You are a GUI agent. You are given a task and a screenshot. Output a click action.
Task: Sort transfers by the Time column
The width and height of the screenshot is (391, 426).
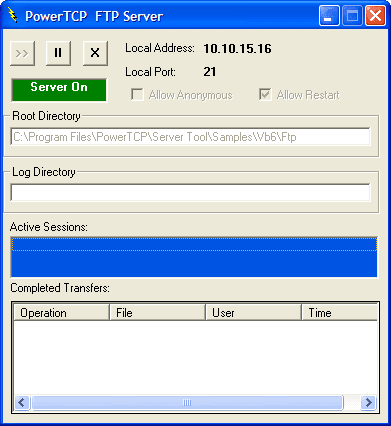tap(339, 313)
